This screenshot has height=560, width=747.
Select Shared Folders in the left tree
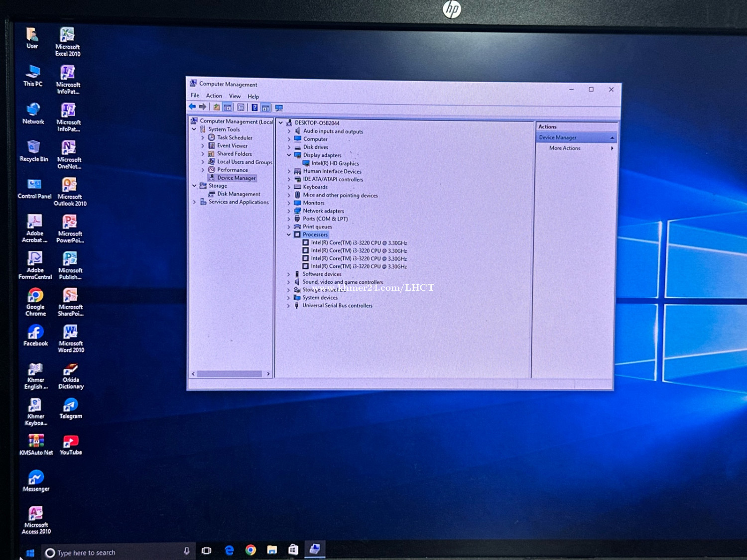pyautogui.click(x=234, y=154)
